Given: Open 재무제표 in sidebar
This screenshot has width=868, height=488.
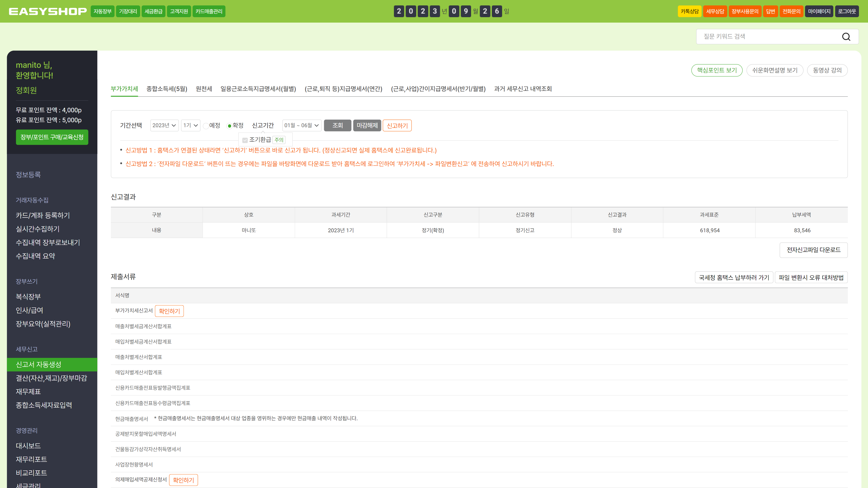Looking at the screenshot, I should point(28,392).
